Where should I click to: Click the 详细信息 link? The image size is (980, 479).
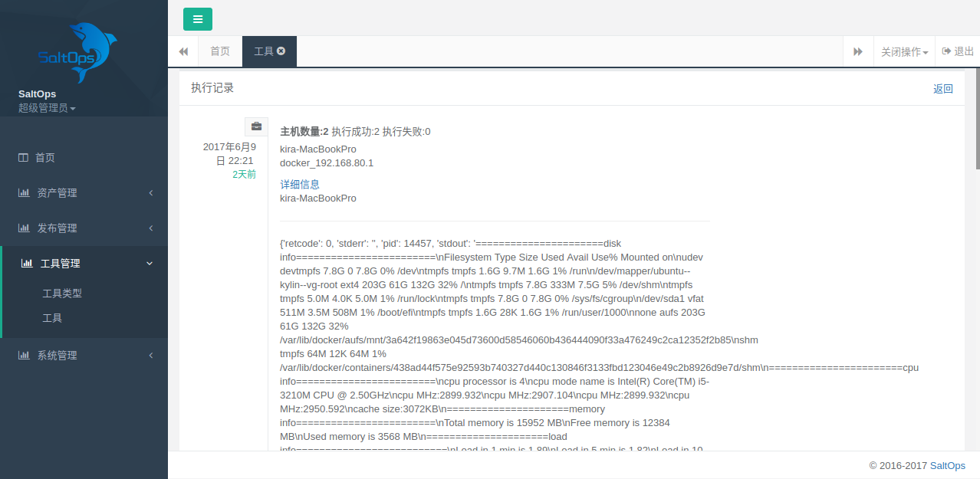pos(300,184)
